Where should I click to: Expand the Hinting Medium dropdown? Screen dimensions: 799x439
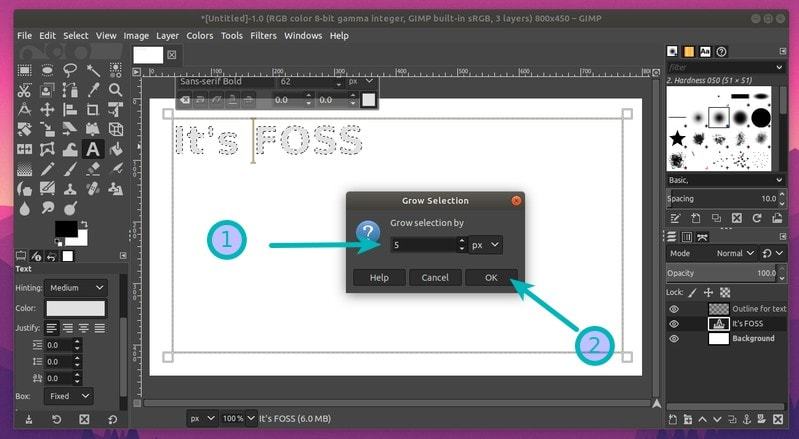tap(75, 288)
